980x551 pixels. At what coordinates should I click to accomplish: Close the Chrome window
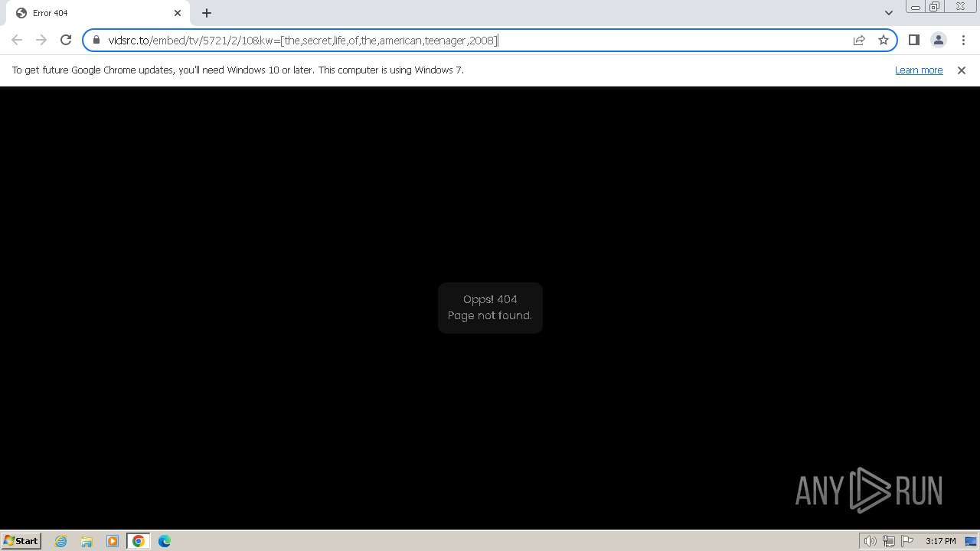tap(961, 7)
